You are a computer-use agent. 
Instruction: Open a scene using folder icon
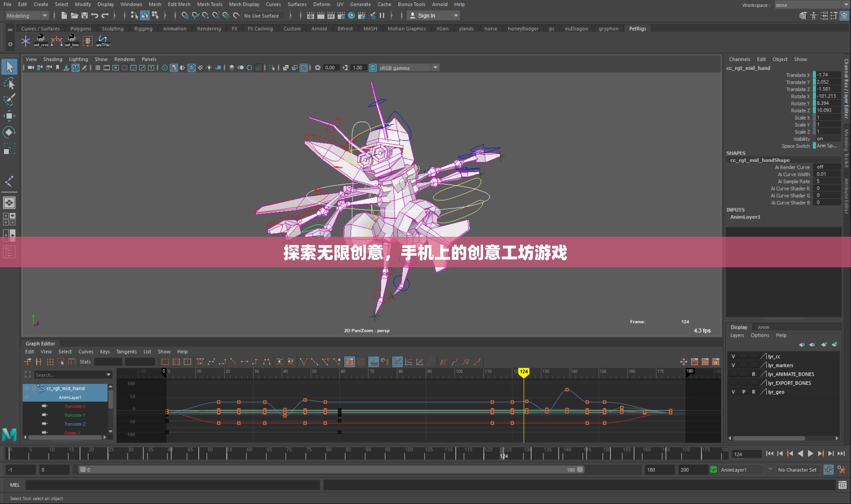point(74,16)
